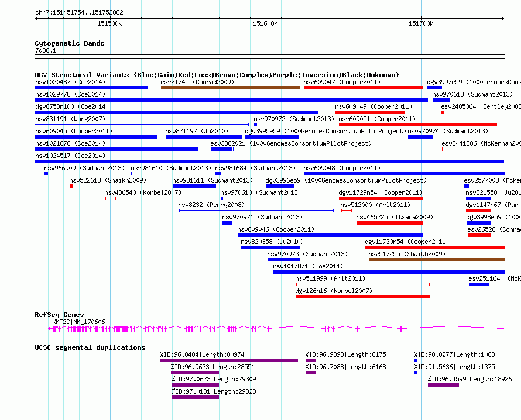Select segmental duplication Length:6168 label
This screenshot has height=420, width=521.
click(346, 367)
